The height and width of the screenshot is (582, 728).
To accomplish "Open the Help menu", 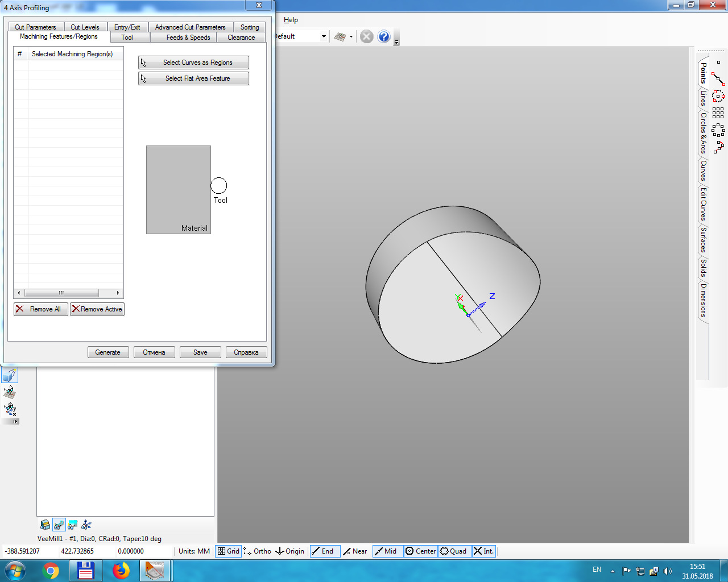I will 291,20.
